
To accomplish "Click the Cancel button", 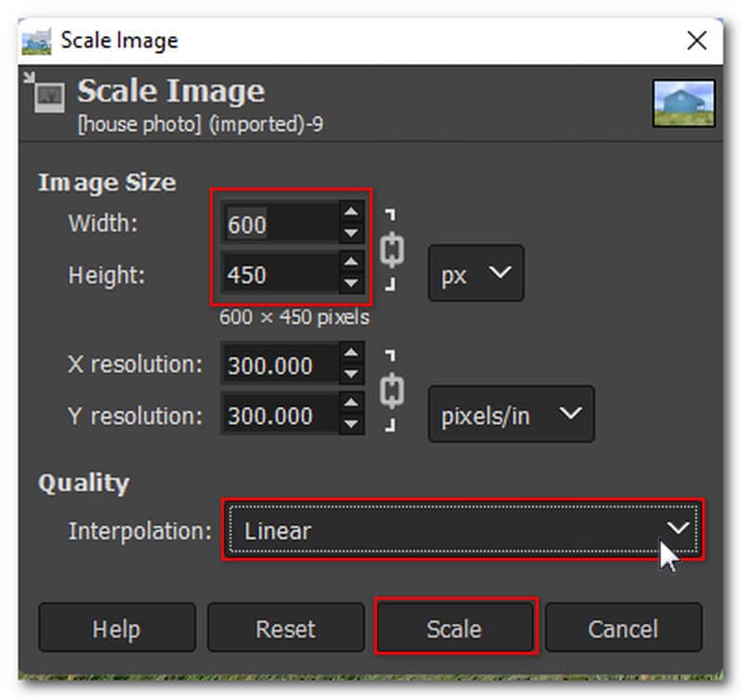I will 623,628.
